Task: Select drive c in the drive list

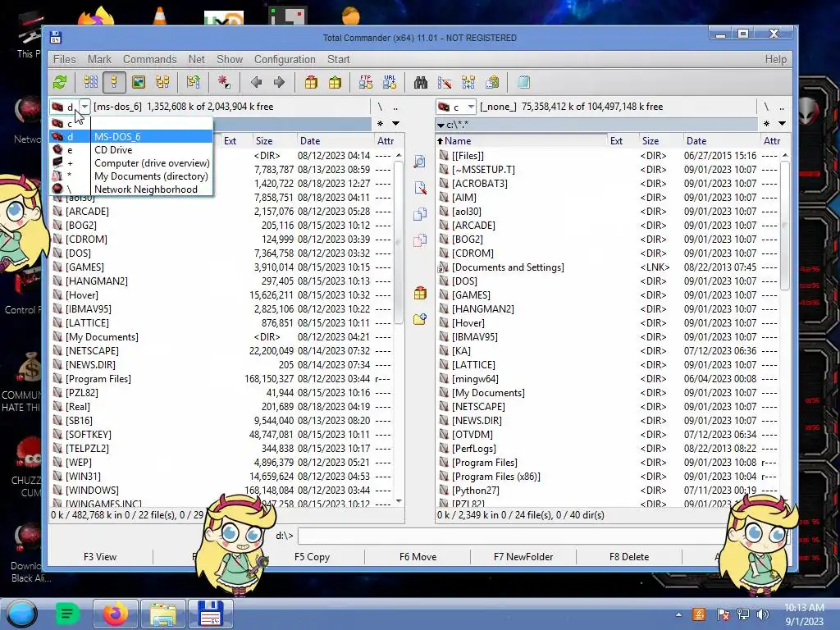Action: point(131,124)
